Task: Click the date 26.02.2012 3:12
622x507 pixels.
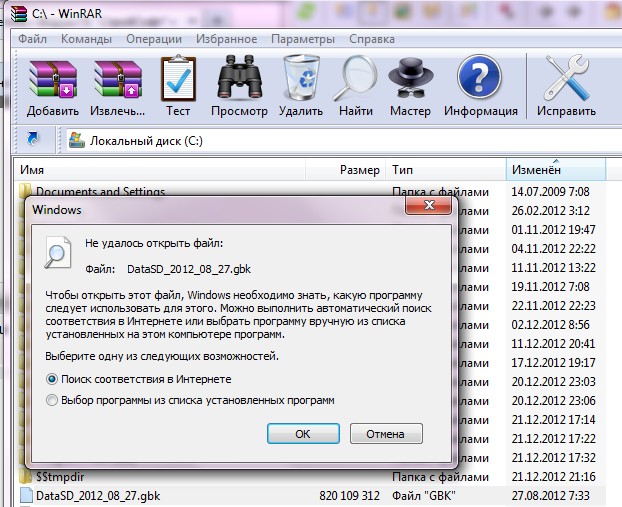Action: click(x=551, y=211)
